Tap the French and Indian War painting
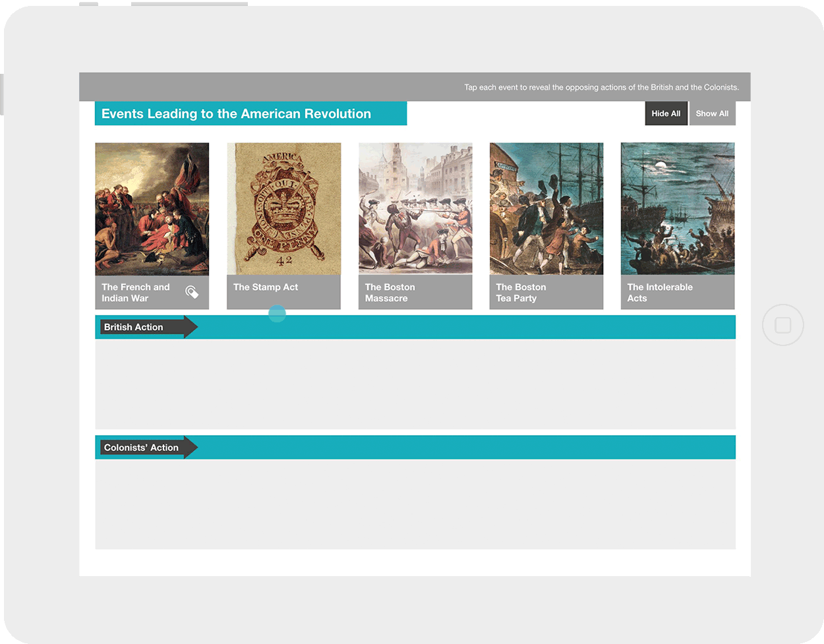 pyautogui.click(x=152, y=209)
